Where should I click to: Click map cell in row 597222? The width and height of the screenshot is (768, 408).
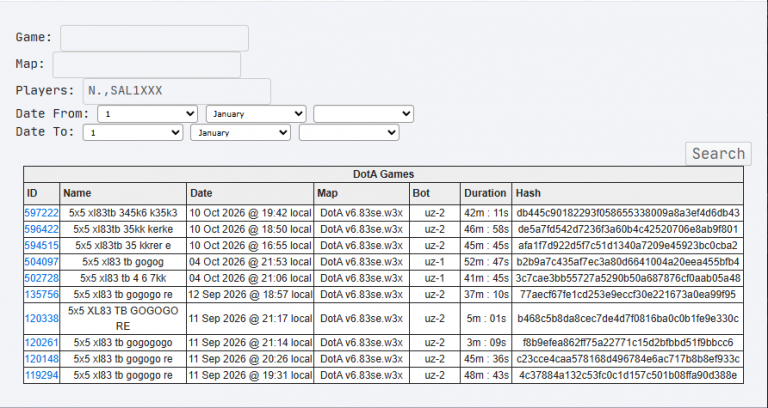361,213
